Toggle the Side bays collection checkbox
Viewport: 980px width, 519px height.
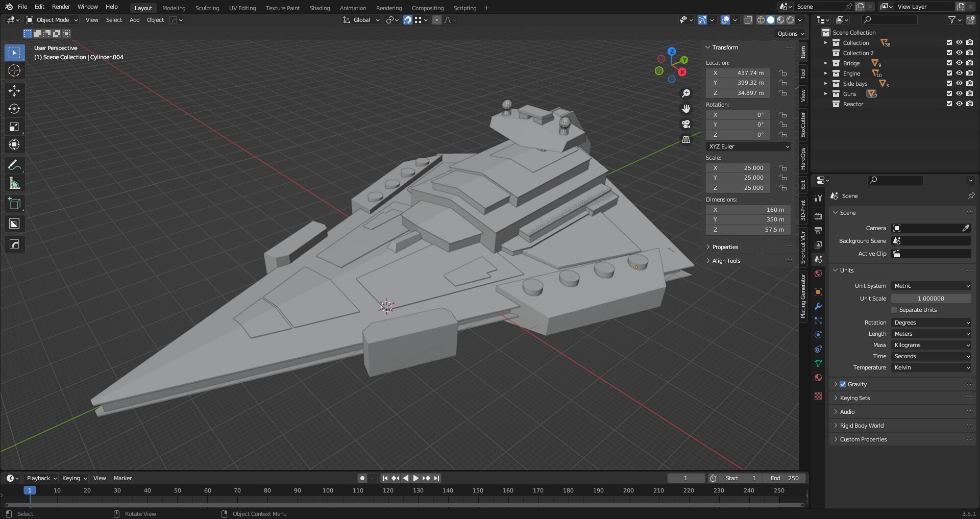tap(949, 83)
